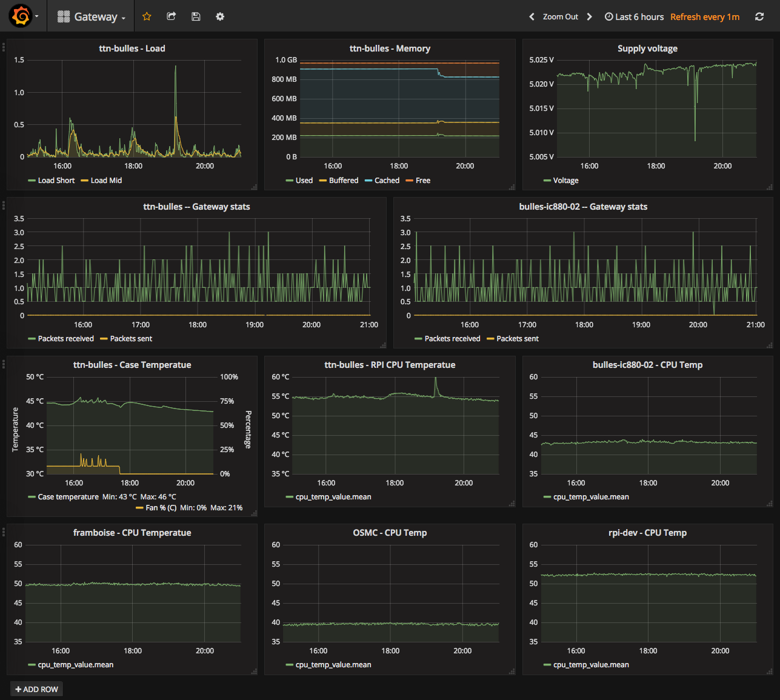This screenshot has width=780, height=700.
Task: Toggle Case temperature series in legend
Action: click(68, 497)
